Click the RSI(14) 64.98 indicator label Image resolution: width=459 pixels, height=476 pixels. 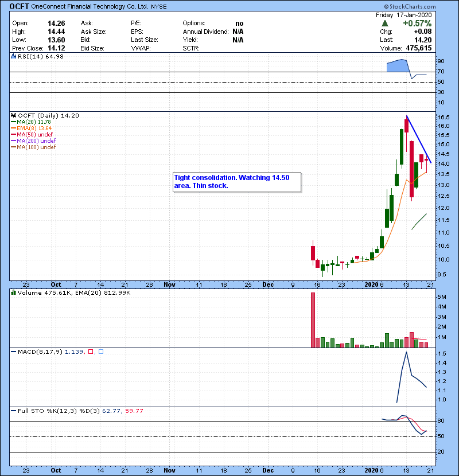[x=41, y=56]
